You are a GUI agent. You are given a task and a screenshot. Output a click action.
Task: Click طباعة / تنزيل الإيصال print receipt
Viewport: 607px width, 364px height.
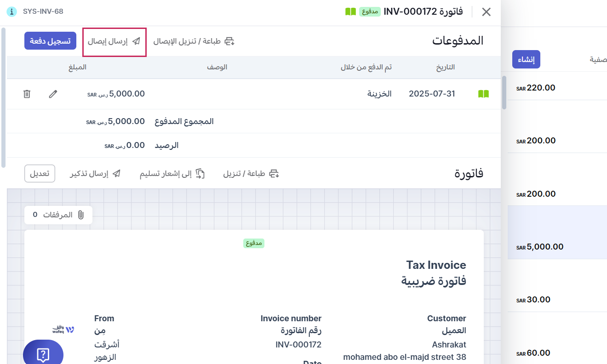pos(194,41)
